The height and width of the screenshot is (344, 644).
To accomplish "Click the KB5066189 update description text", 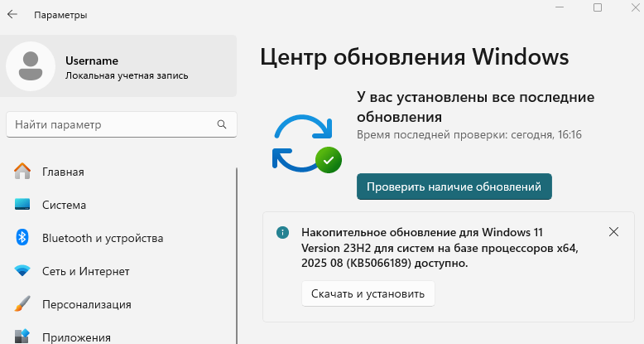I will tap(440, 248).
